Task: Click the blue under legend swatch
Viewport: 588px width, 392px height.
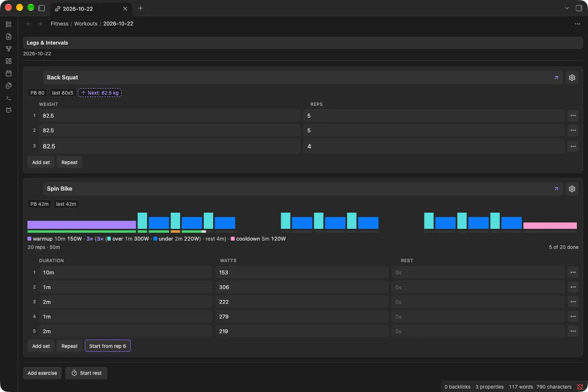Action: click(x=155, y=239)
